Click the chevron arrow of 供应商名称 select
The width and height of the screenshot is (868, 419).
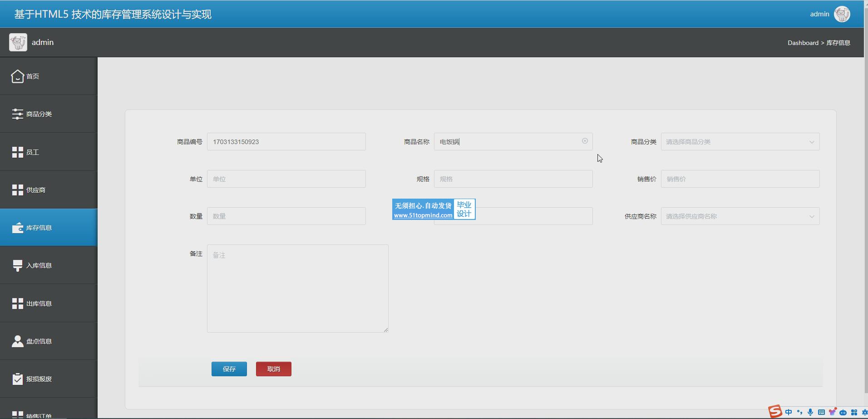pos(812,216)
